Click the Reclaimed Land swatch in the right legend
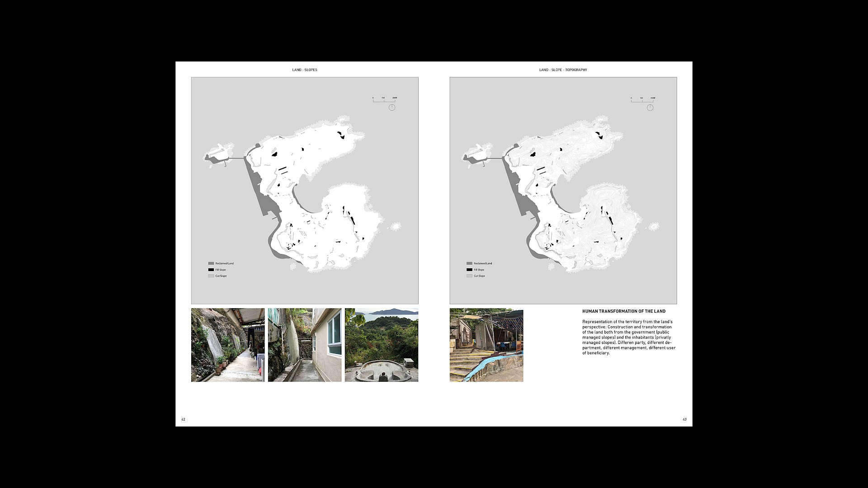868x488 pixels. (x=469, y=263)
